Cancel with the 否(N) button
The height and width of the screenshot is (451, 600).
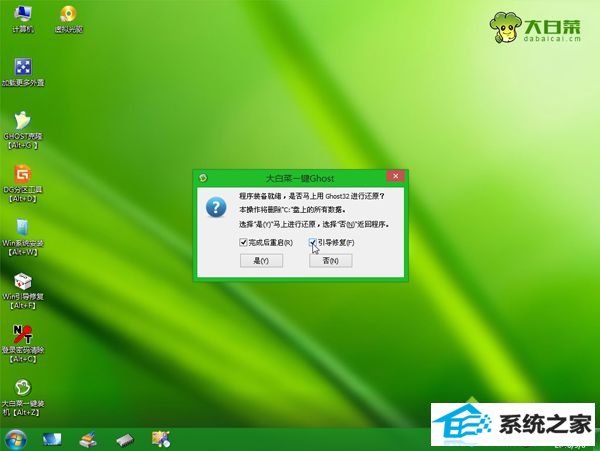(x=331, y=261)
